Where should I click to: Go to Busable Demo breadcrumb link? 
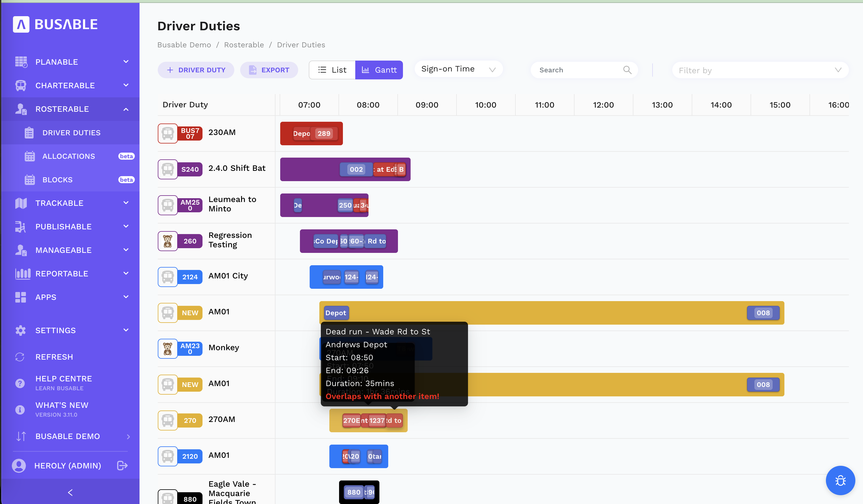[184, 45]
